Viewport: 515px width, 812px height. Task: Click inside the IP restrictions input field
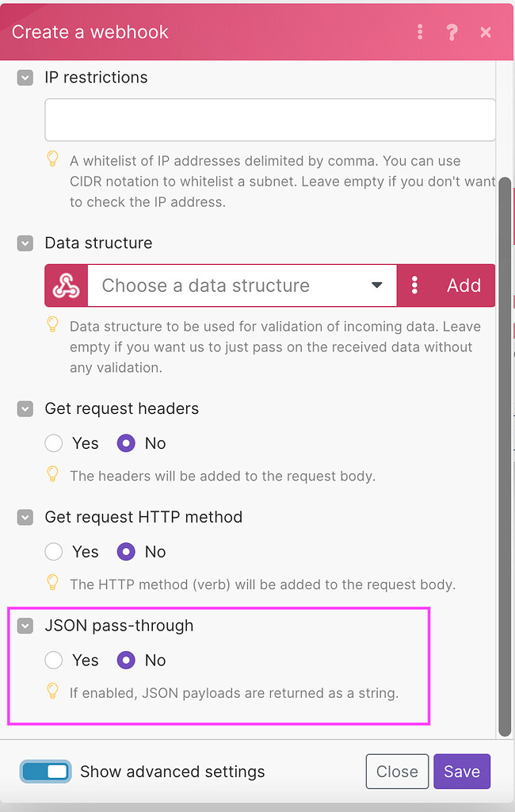click(269, 119)
